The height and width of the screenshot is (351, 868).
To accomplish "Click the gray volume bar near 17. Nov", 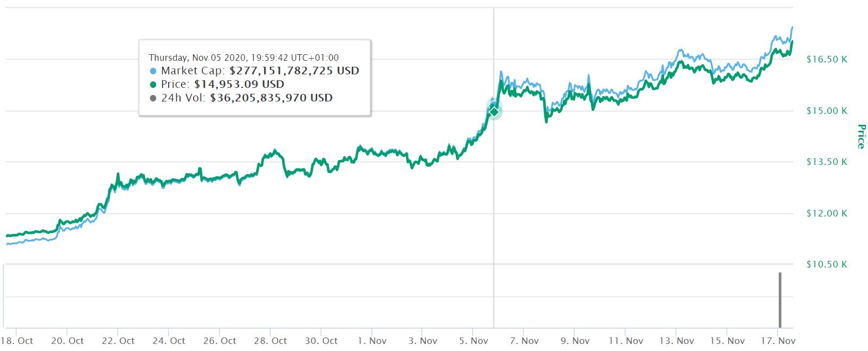I will 780,299.
